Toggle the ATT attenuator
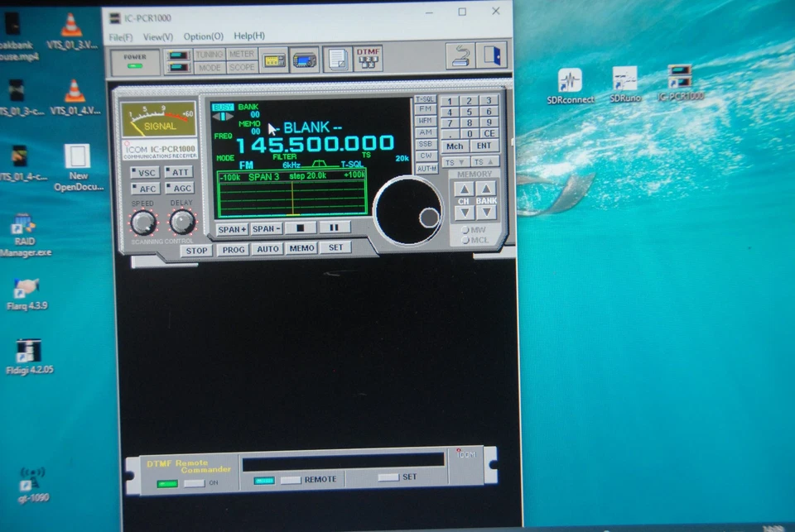Screen dimensions: 795x532 pyautogui.click(x=181, y=172)
